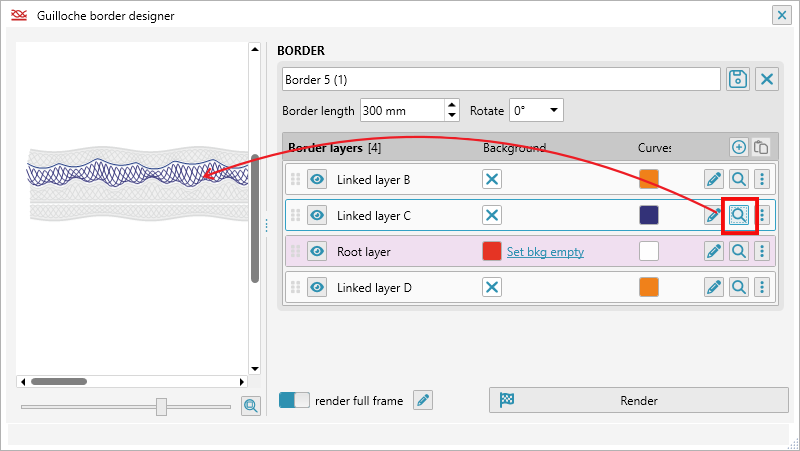Click border name field 'Border 5 (1)'
Image resolution: width=800 pixels, height=451 pixels.
[501, 80]
